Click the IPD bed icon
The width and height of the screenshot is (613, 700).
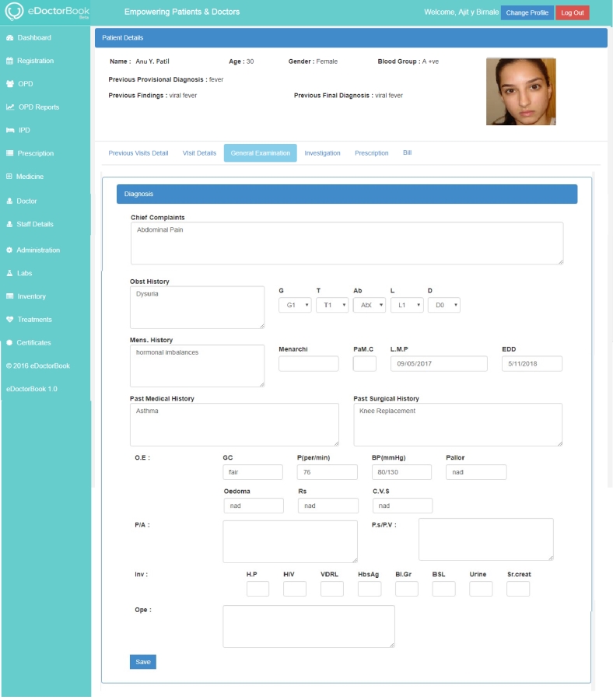click(9, 131)
